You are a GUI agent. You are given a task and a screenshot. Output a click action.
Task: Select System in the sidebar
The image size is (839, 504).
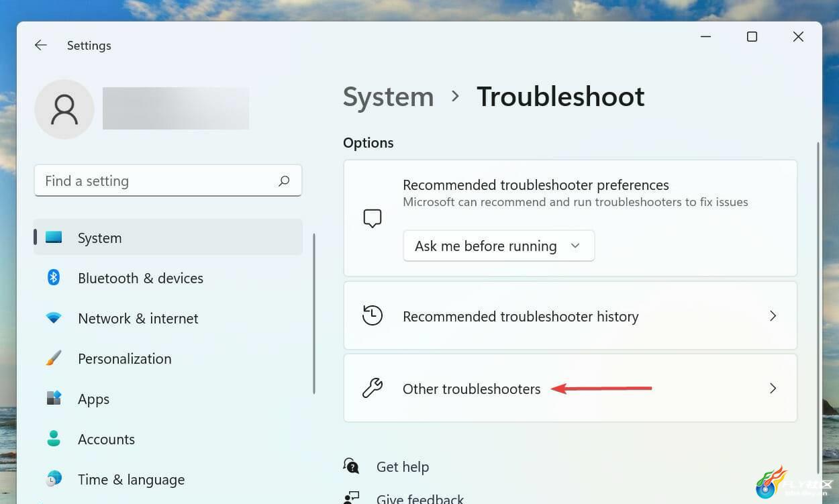pos(168,238)
